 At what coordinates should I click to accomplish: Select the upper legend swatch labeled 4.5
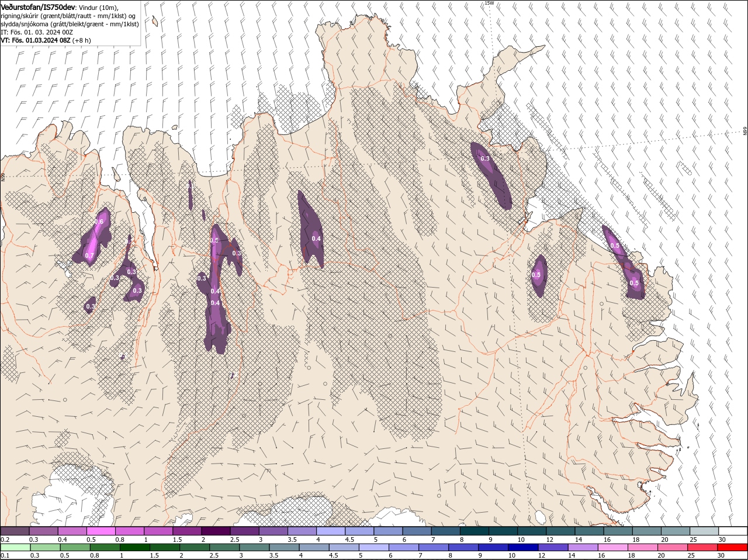[x=359, y=531]
